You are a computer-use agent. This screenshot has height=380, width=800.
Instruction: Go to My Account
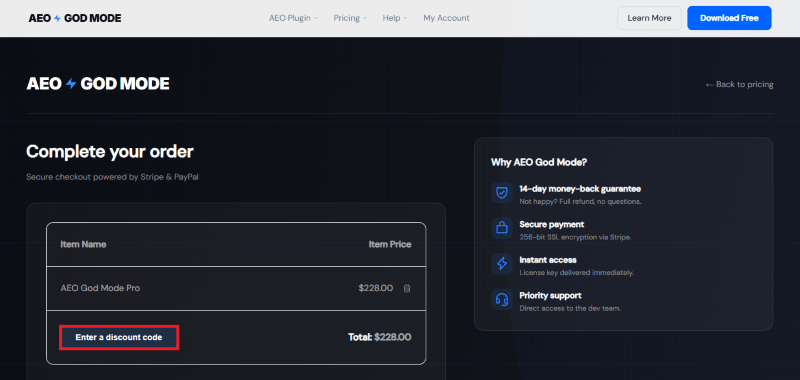446,18
